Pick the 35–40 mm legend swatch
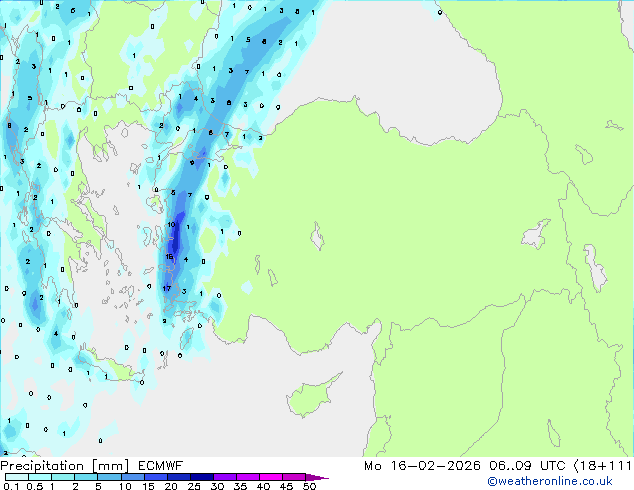Viewport: 634px width, 490px height. coord(247,477)
